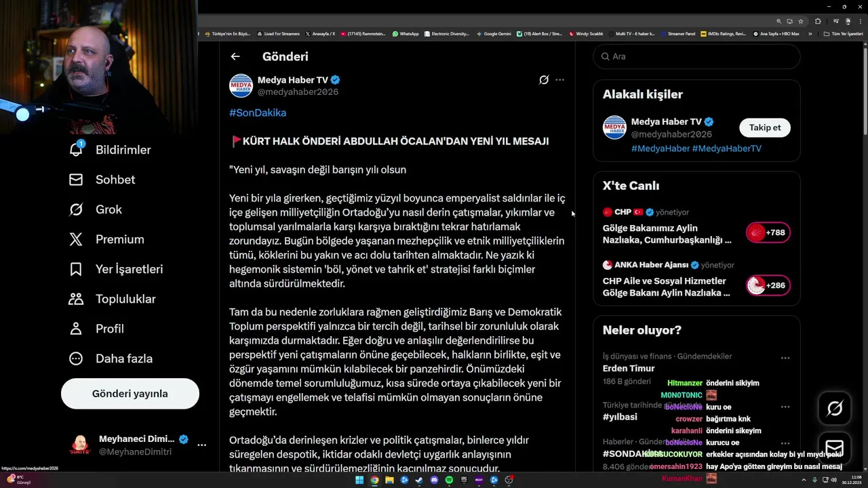
Task: Open File Explorer from taskbar
Action: tap(389, 480)
